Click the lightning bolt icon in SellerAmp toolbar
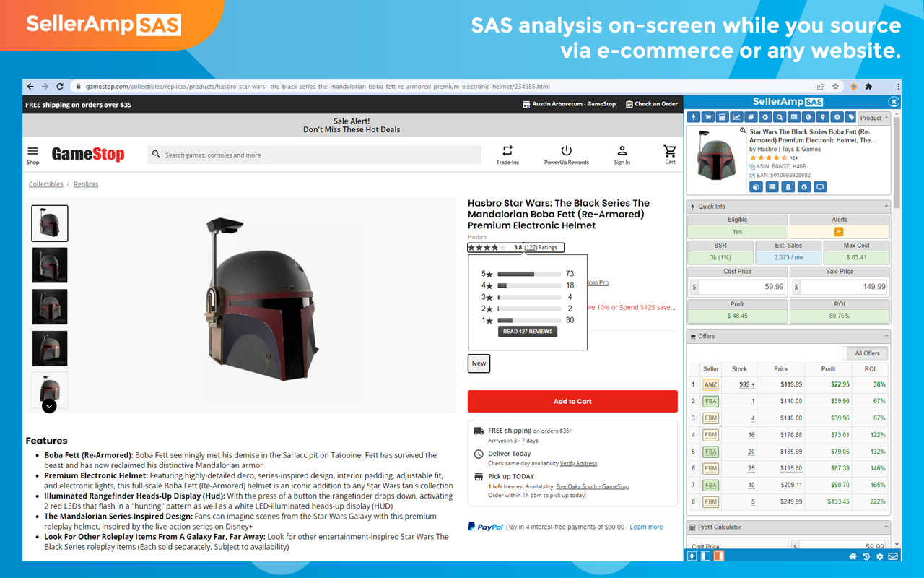This screenshot has width=924, height=578. pos(694,117)
